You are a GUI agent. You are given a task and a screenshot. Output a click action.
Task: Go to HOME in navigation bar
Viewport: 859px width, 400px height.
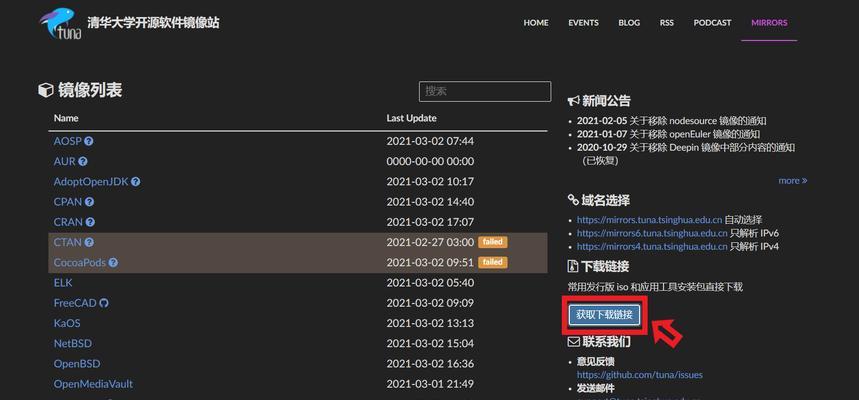coord(536,22)
